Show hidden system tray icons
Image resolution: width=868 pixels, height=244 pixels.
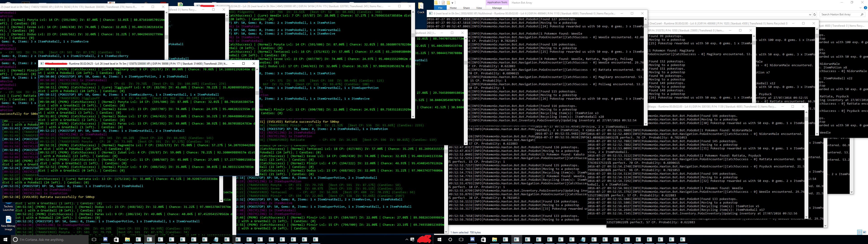(x=407, y=240)
